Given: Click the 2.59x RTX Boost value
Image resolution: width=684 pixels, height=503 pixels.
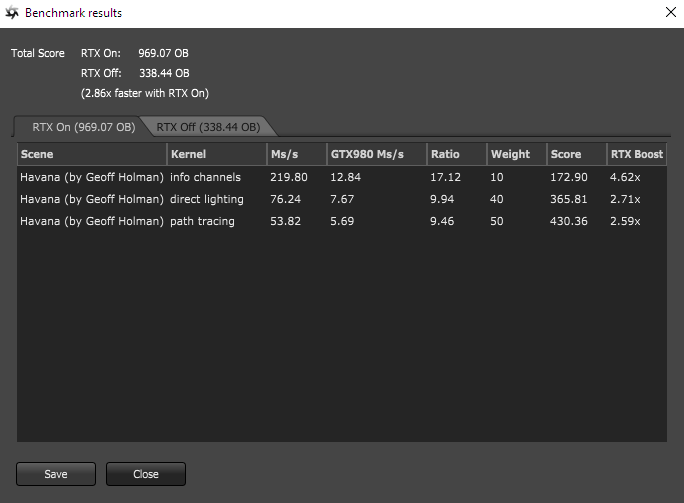Looking at the screenshot, I should pyautogui.click(x=625, y=221).
